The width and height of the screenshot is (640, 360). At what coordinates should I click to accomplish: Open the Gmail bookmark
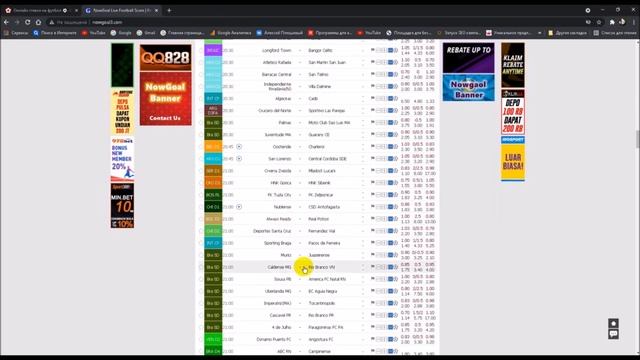point(146,33)
